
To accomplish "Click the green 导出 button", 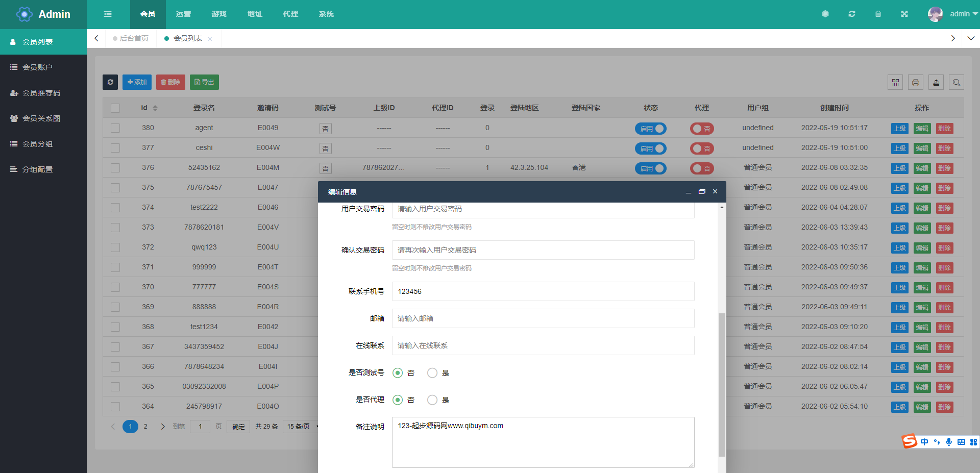I will [204, 82].
